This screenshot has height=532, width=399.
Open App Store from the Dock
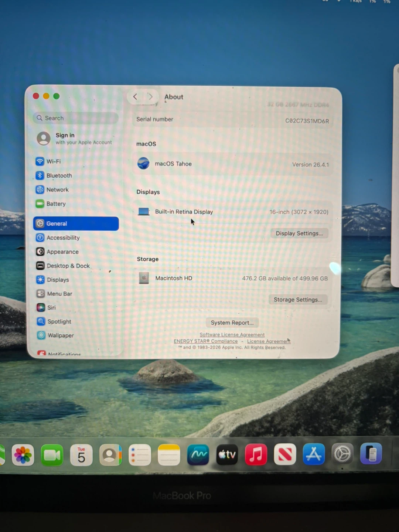click(x=314, y=454)
